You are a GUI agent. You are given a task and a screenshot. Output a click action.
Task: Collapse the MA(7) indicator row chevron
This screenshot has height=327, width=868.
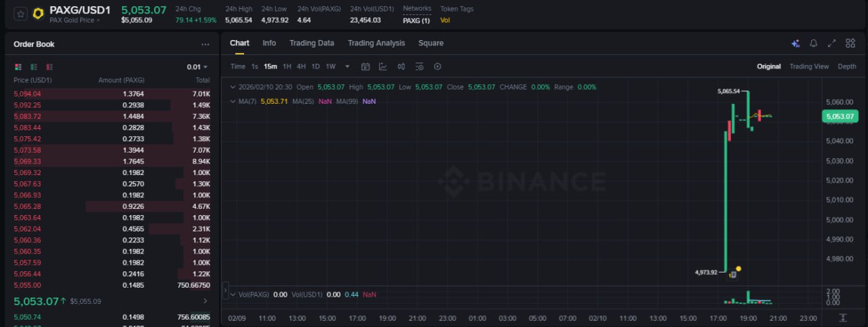(233, 101)
